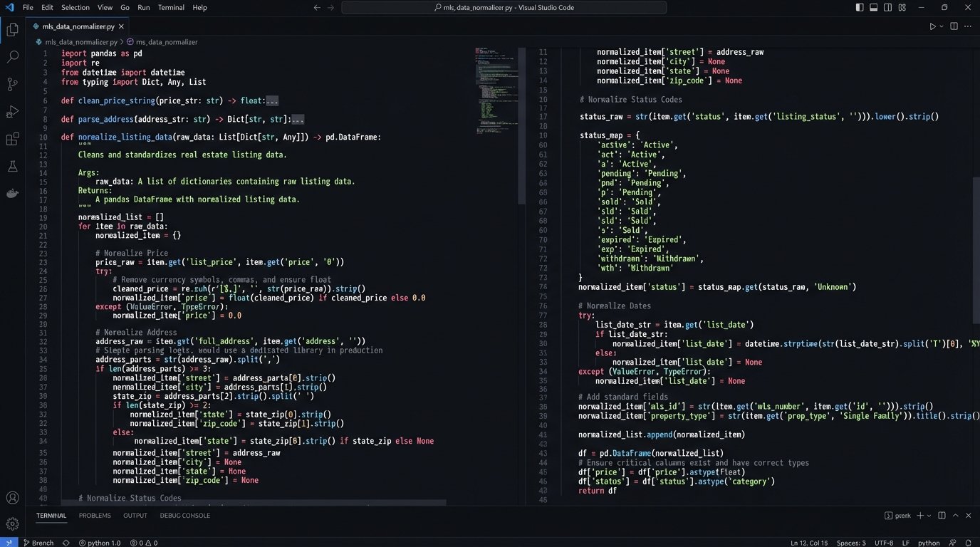
Task: Toggle the secondary side bar visibility
Action: (888, 8)
